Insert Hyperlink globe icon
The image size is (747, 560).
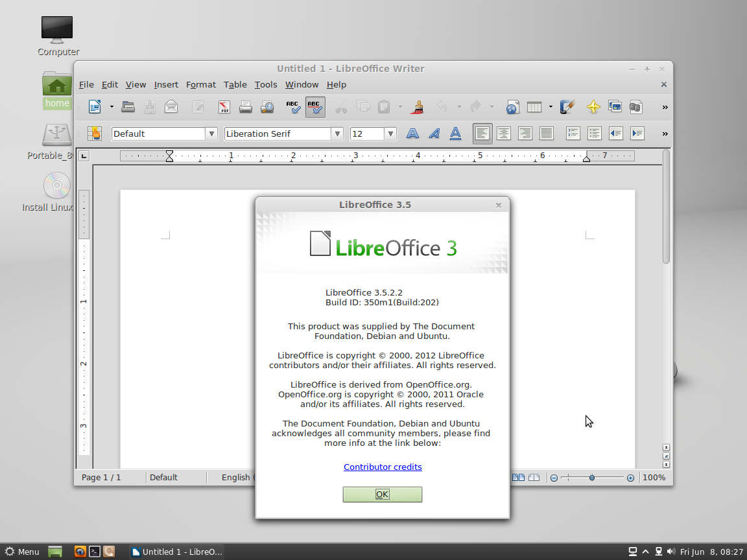[512, 107]
